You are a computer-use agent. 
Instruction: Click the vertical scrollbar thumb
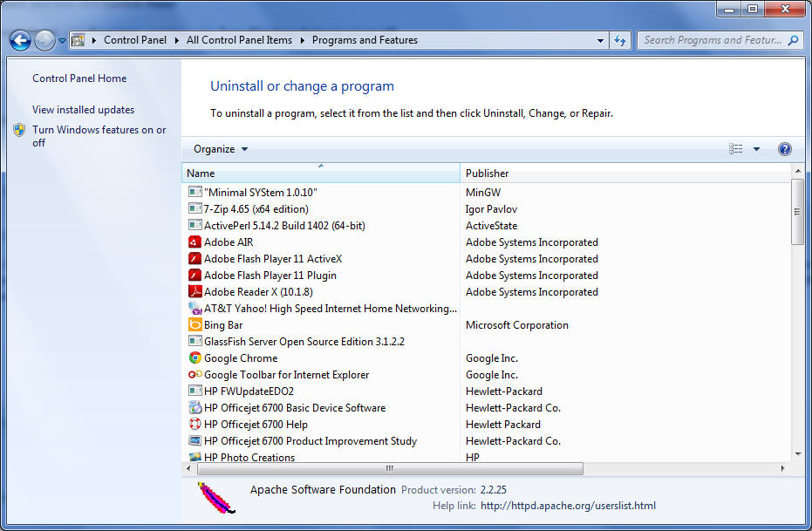point(797,212)
